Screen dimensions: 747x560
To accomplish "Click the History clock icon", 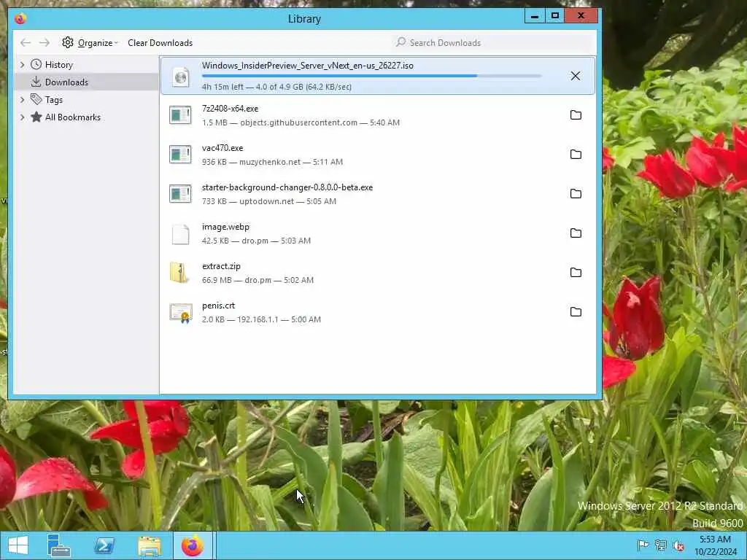I will tap(36, 64).
